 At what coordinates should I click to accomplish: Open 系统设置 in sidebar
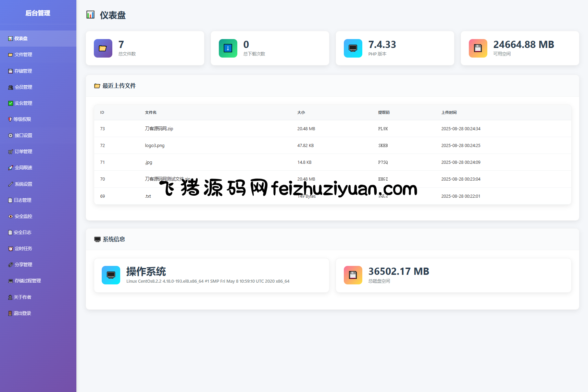pyautogui.click(x=23, y=184)
